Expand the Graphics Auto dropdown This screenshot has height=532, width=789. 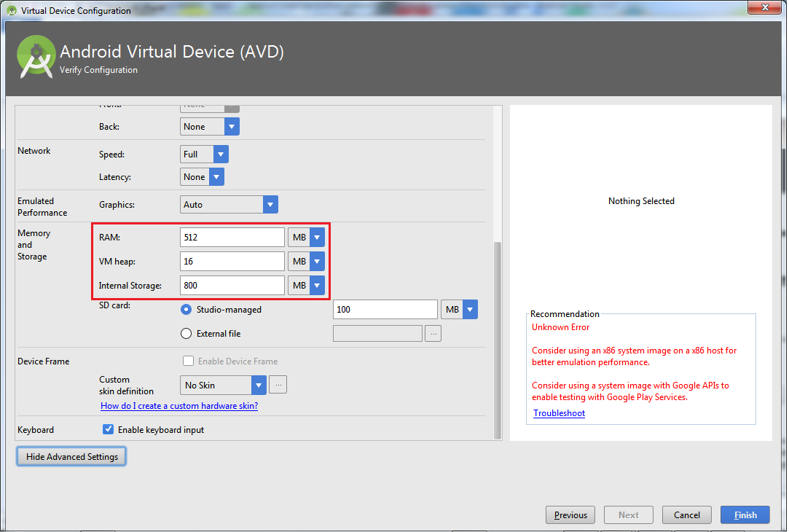229,204
